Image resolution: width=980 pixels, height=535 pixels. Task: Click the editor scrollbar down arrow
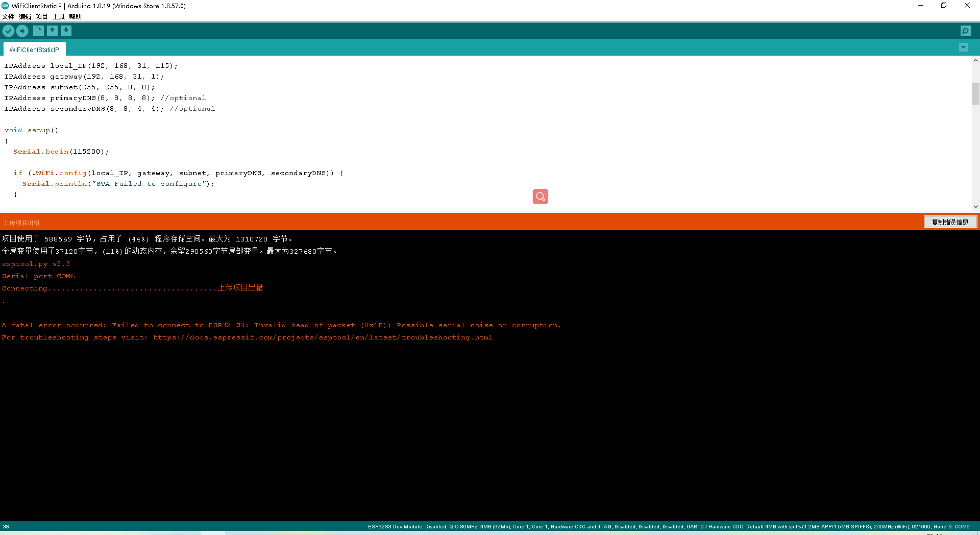(x=975, y=207)
